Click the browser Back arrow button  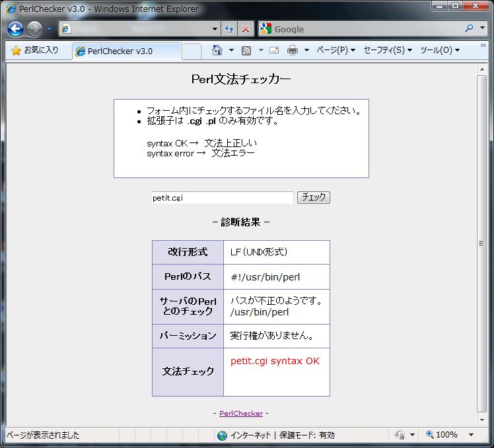tap(15, 29)
